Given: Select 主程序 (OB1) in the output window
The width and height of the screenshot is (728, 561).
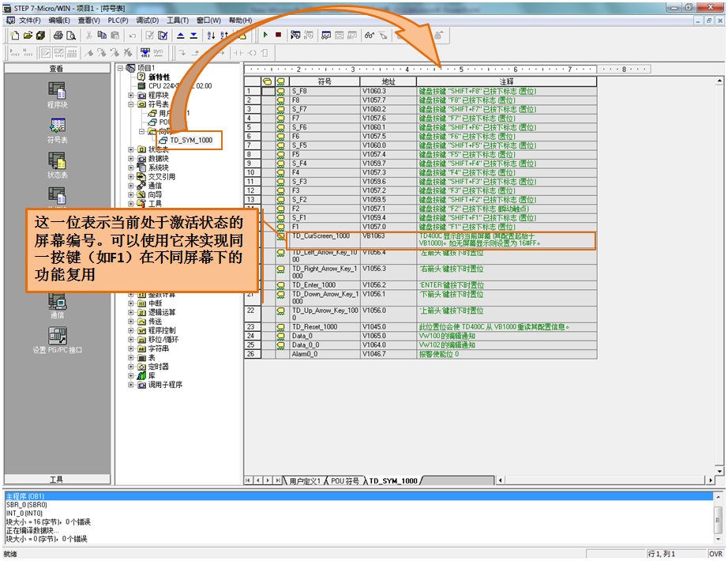Looking at the screenshot, I should click(x=358, y=496).
